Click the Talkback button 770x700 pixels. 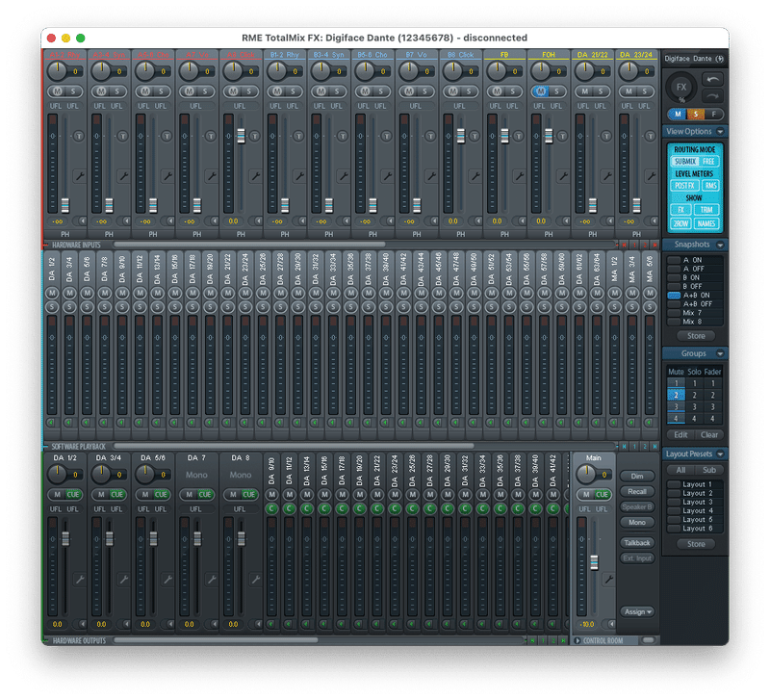637,543
